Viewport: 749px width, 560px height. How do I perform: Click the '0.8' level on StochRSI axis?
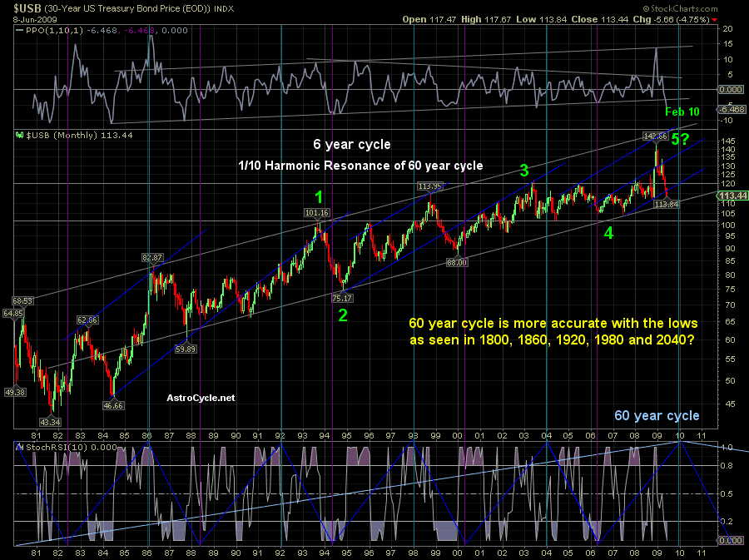pos(727,466)
